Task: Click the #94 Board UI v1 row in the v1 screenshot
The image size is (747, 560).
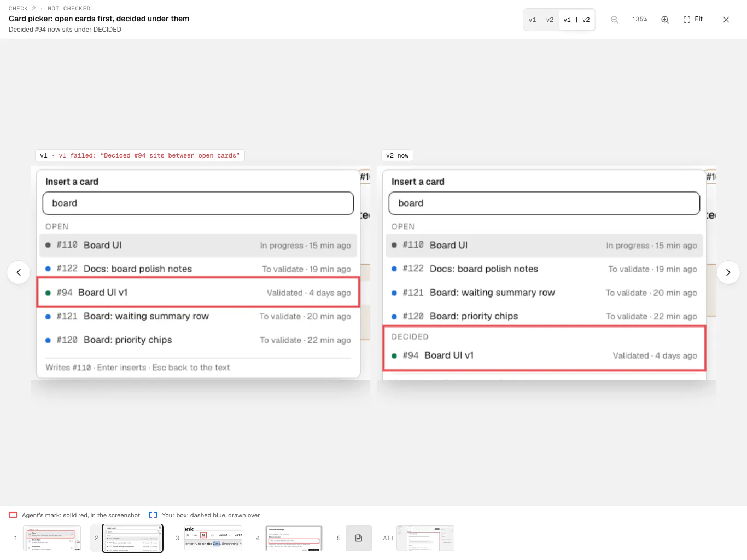Action: pos(198,293)
